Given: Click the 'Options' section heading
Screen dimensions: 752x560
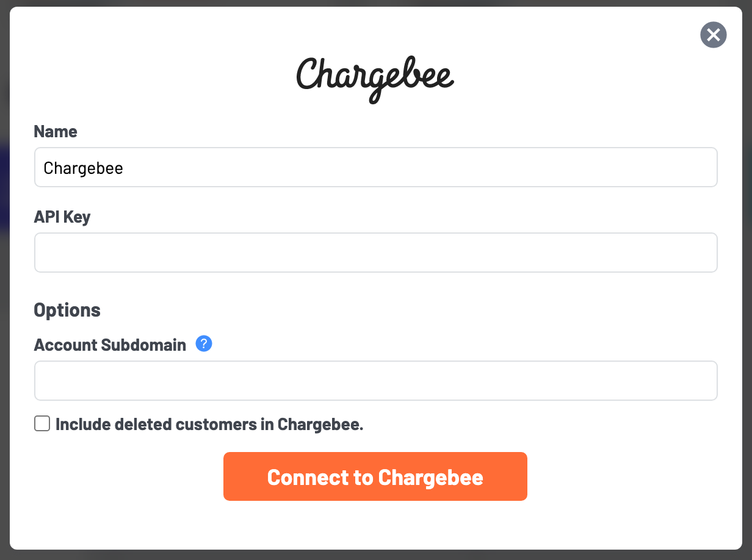Looking at the screenshot, I should point(67,310).
